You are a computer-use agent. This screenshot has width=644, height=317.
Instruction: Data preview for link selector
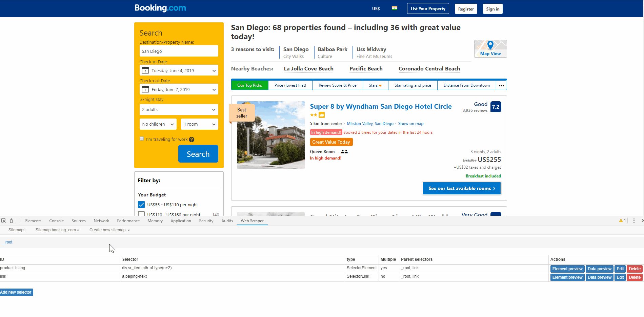tap(600, 277)
